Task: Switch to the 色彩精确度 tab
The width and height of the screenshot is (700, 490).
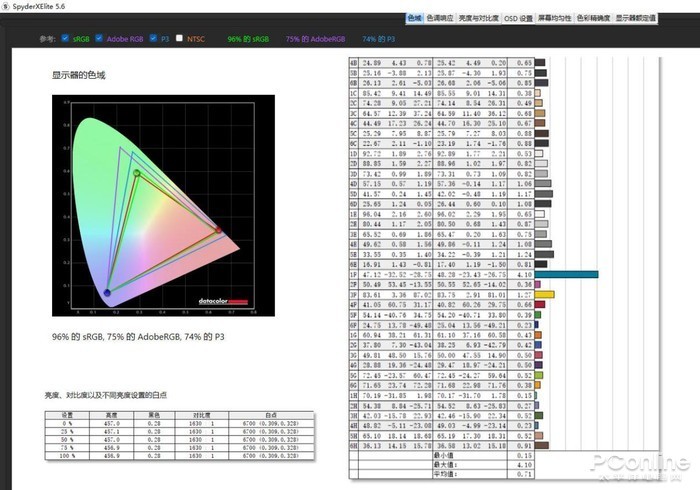Action: click(x=593, y=18)
